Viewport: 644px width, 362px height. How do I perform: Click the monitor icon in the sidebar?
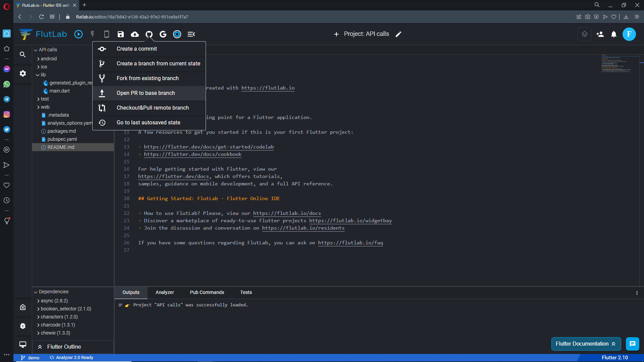23,345
